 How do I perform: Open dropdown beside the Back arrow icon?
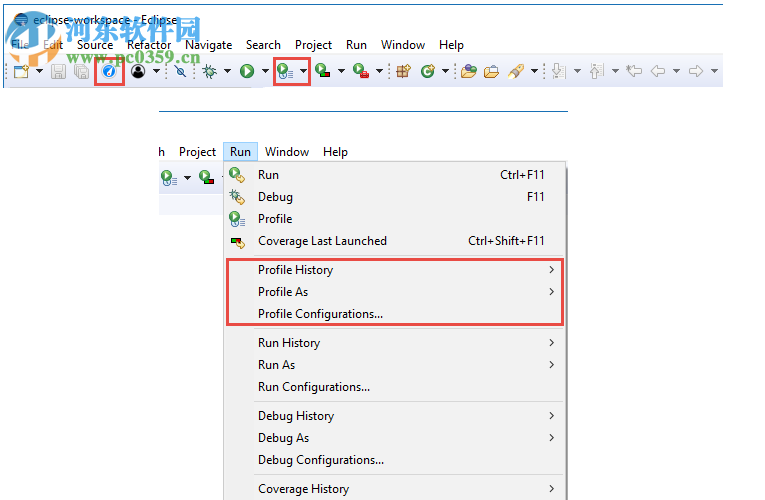pyautogui.click(x=676, y=71)
